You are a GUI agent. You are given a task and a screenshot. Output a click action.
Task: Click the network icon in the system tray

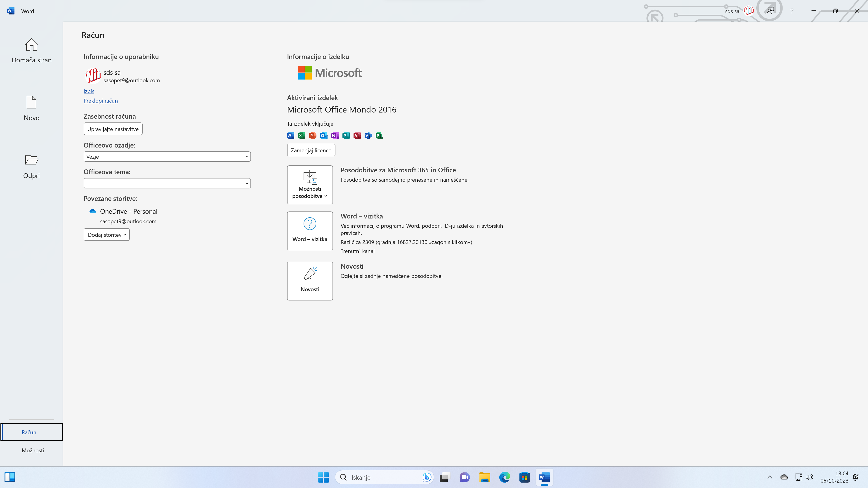pyautogui.click(x=798, y=477)
